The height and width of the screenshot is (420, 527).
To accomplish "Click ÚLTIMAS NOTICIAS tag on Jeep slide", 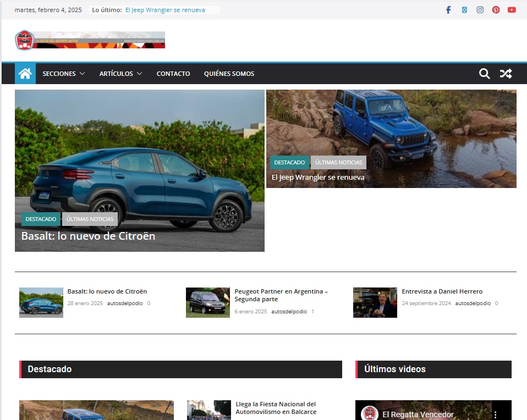I will click(338, 162).
